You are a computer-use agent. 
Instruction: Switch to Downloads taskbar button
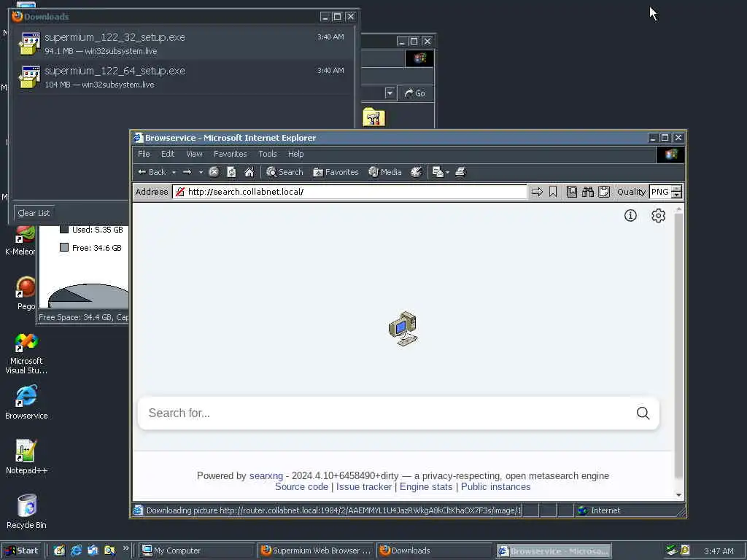(434, 551)
